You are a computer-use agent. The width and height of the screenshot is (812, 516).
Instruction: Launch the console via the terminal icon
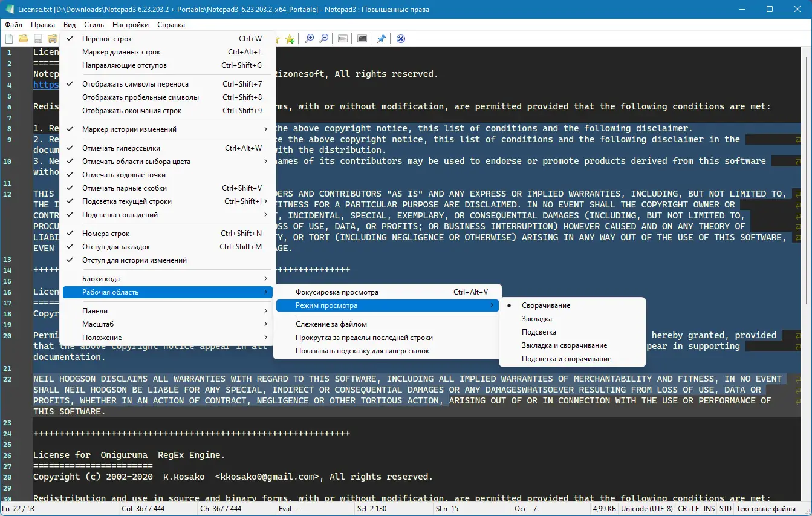point(362,38)
